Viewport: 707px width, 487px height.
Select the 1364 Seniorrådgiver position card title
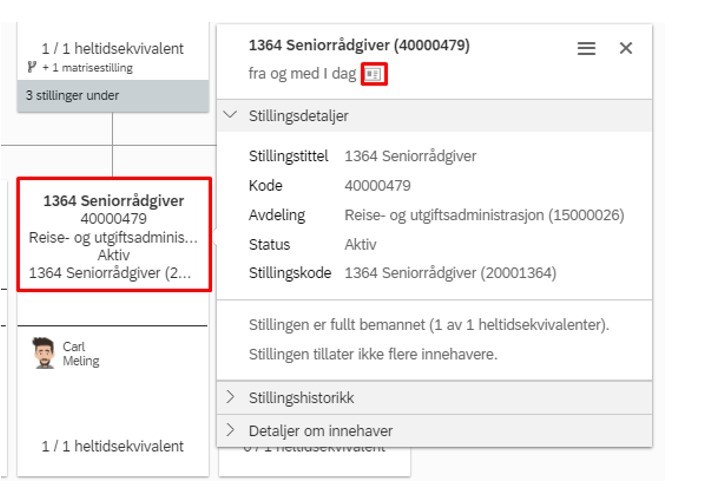pos(114,201)
